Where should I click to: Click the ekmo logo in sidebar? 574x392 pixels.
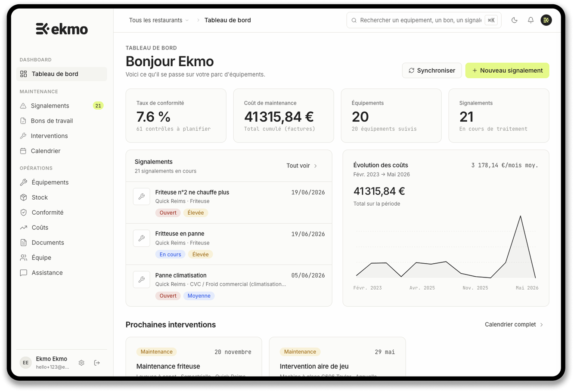(x=62, y=29)
